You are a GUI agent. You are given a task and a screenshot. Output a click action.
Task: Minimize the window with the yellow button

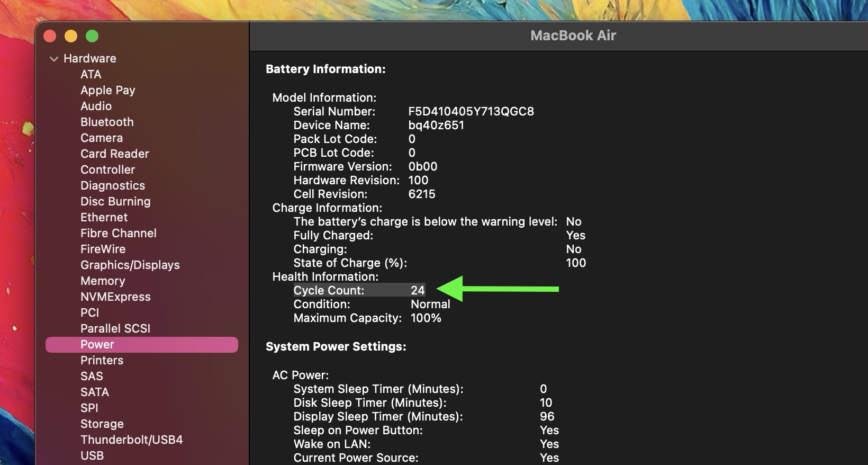(71, 36)
